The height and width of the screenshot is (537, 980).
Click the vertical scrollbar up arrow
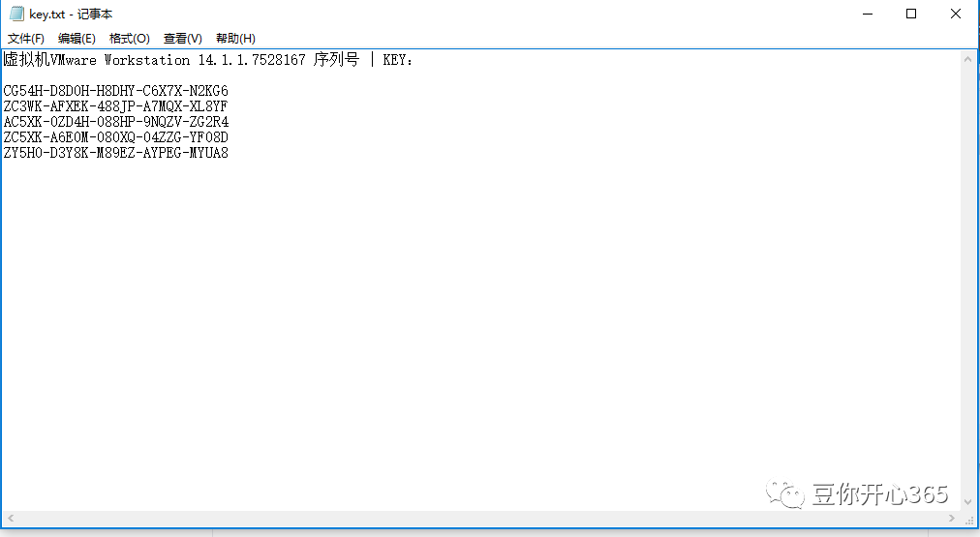968,59
